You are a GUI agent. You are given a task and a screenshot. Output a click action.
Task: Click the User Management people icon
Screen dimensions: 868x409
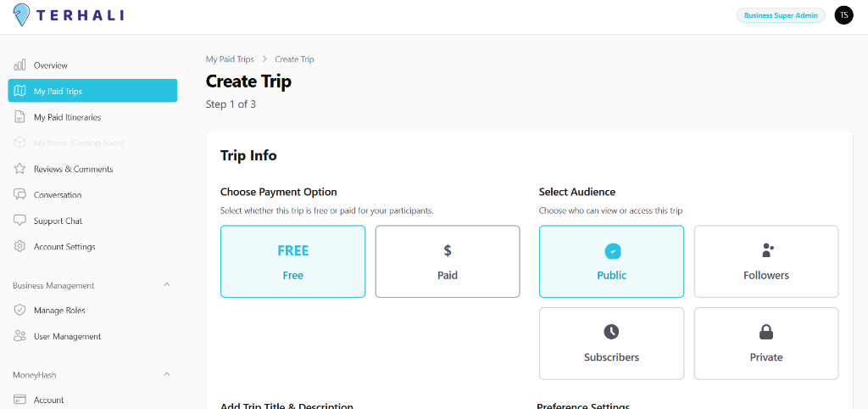(x=20, y=336)
